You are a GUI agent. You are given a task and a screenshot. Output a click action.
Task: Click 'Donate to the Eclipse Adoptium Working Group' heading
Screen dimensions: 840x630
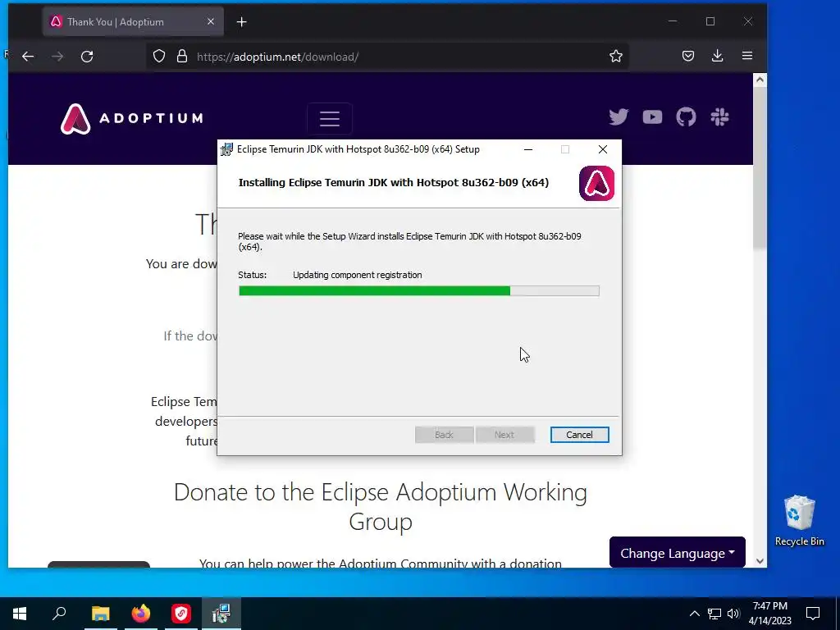pos(381,506)
